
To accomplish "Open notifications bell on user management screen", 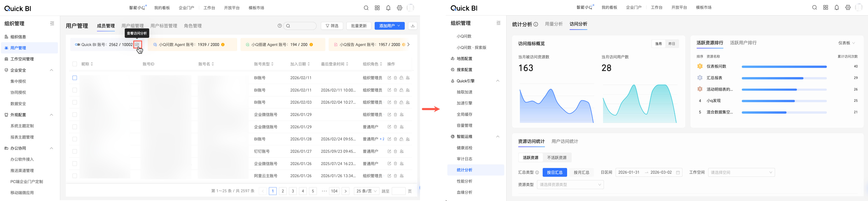I will point(388,8).
